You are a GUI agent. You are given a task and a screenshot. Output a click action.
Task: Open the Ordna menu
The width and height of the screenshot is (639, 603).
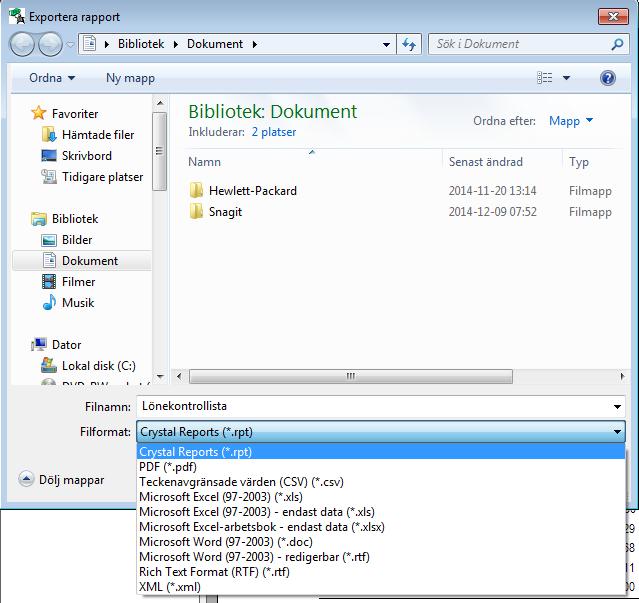click(52, 78)
